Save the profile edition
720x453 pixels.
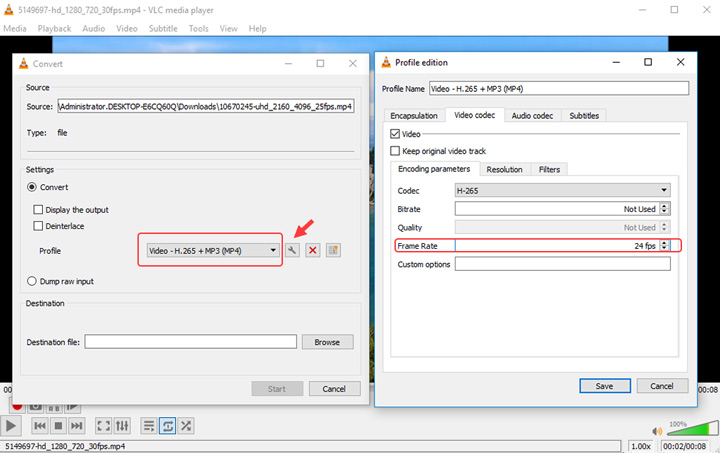pos(605,386)
